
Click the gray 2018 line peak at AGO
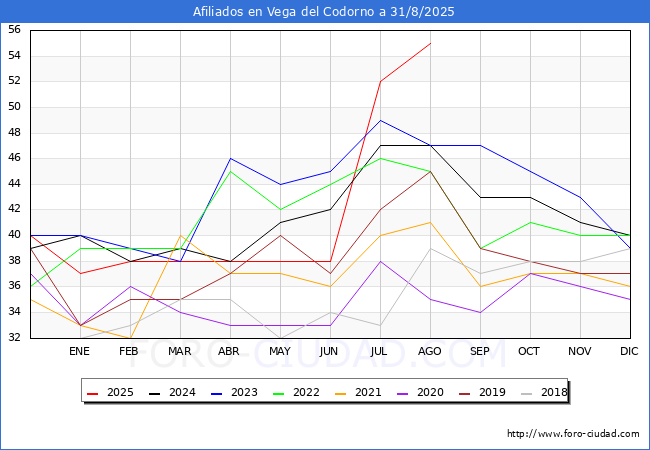430,248
